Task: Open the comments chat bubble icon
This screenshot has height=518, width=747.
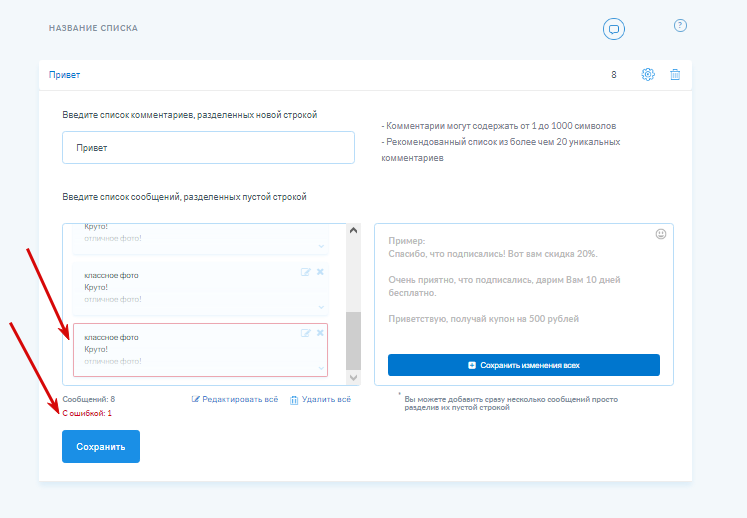Action: point(614,29)
